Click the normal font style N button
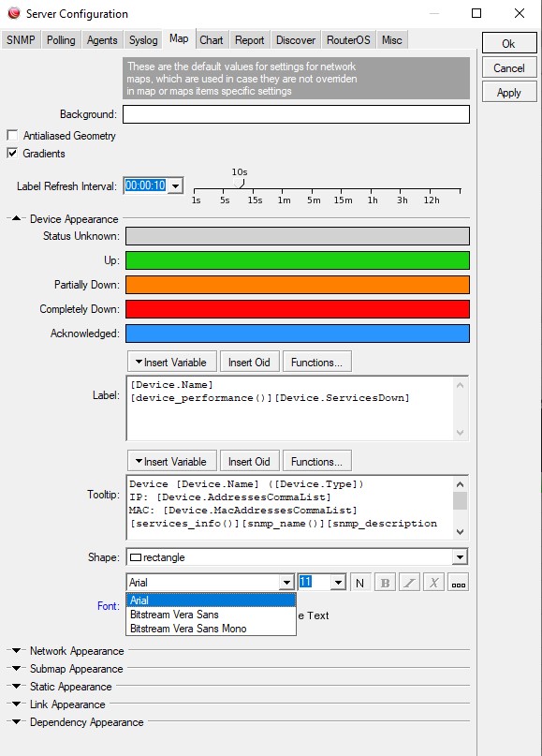Image resolution: width=542 pixels, height=756 pixels. coord(359,583)
